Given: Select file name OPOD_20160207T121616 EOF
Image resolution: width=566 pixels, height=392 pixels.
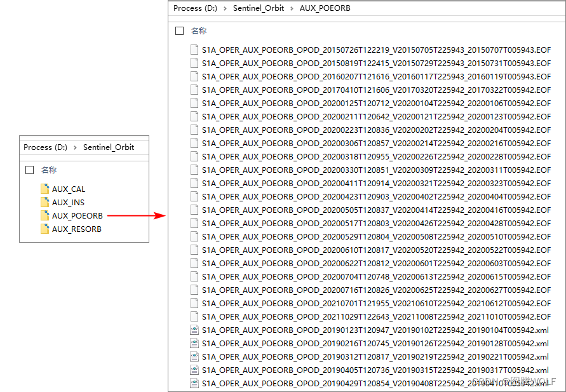Looking at the screenshot, I should coord(377,76).
